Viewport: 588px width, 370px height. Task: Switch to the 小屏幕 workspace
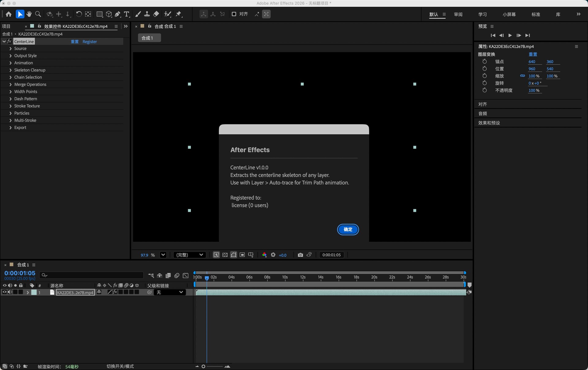click(509, 14)
